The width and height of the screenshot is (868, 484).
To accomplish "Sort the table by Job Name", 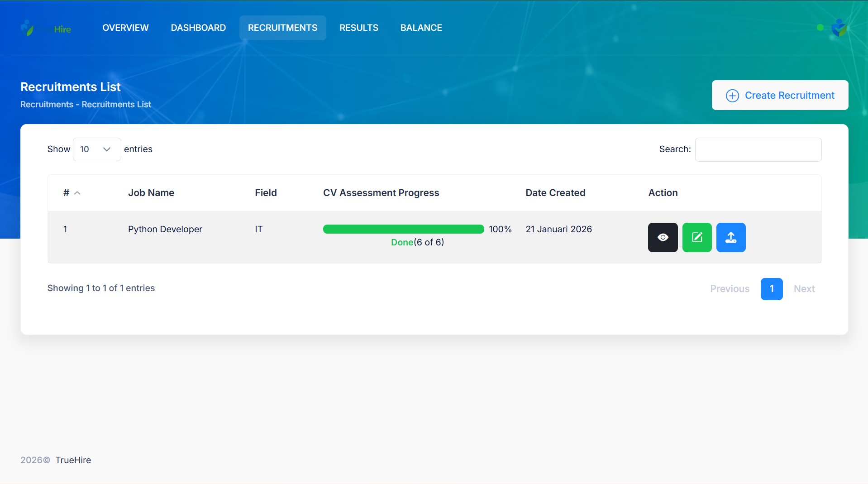I will point(151,193).
